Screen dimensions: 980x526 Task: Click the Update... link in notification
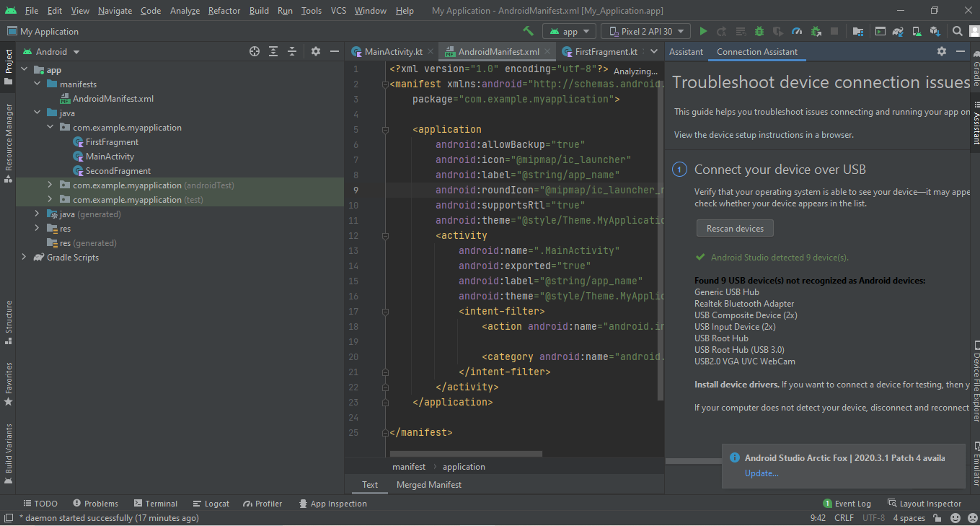pos(762,473)
